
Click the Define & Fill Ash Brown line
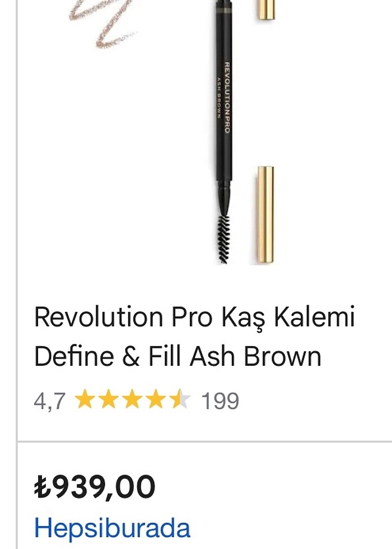pyautogui.click(x=178, y=356)
